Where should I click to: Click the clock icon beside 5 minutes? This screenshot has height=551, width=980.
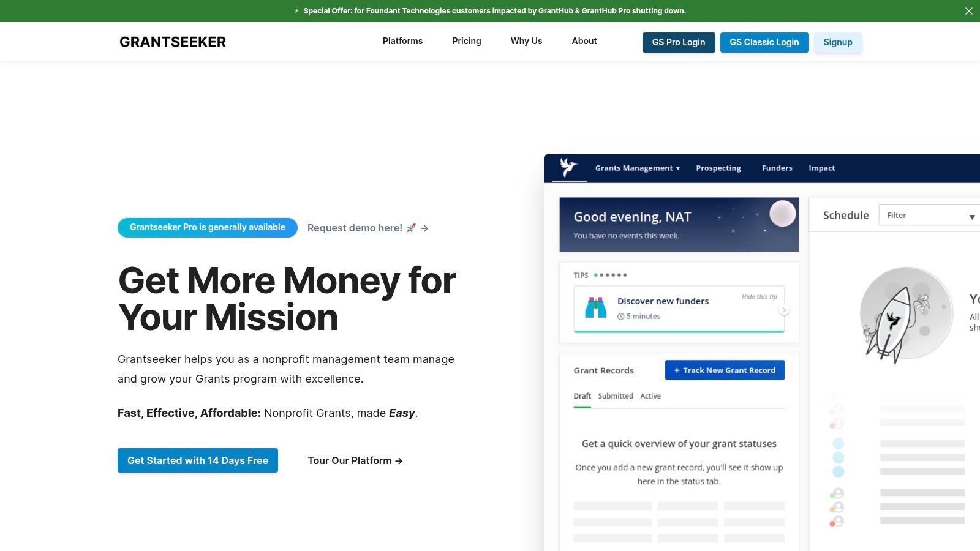coord(621,316)
